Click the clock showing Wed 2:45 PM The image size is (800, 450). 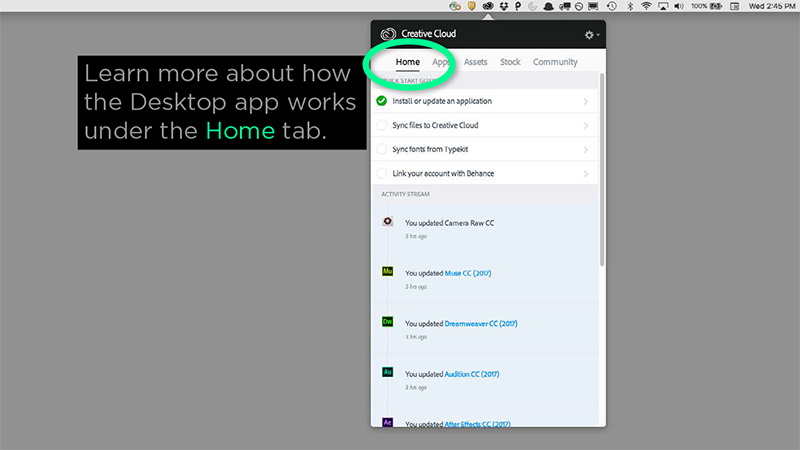(x=772, y=6)
